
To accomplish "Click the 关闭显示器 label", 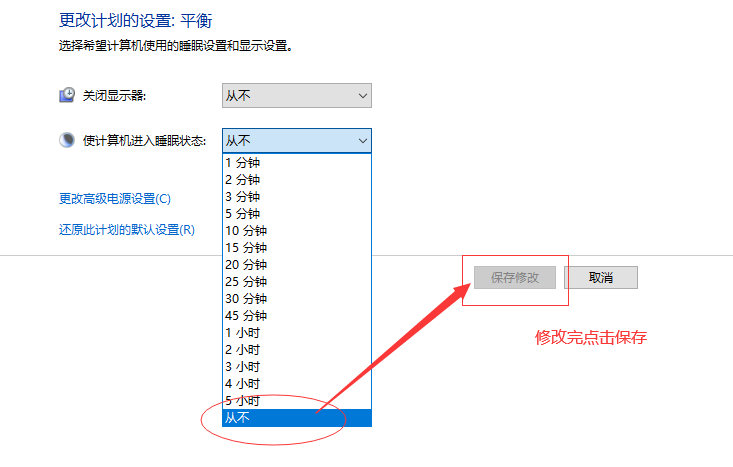I will (115, 96).
